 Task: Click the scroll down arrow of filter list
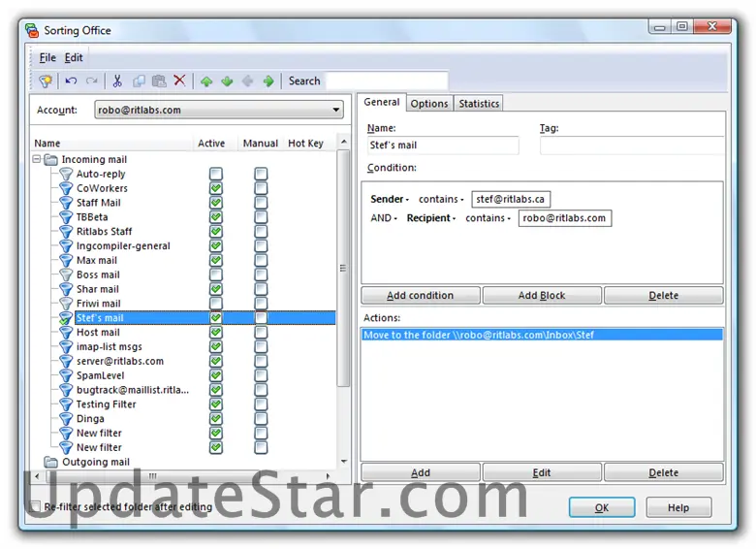(x=344, y=462)
